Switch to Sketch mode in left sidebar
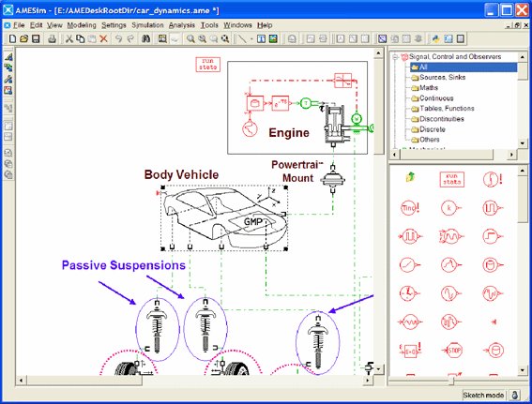Image resolution: width=532 pixels, height=404 pixels. point(8,57)
